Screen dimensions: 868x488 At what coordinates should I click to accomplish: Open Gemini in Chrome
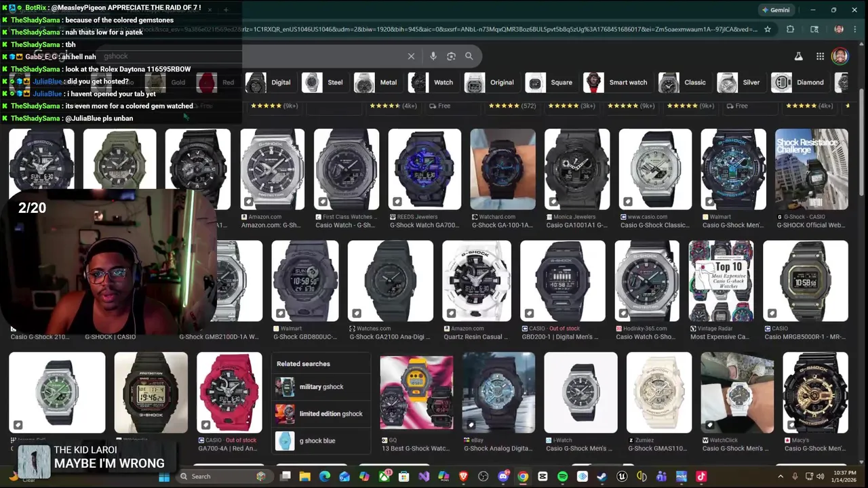pos(776,10)
